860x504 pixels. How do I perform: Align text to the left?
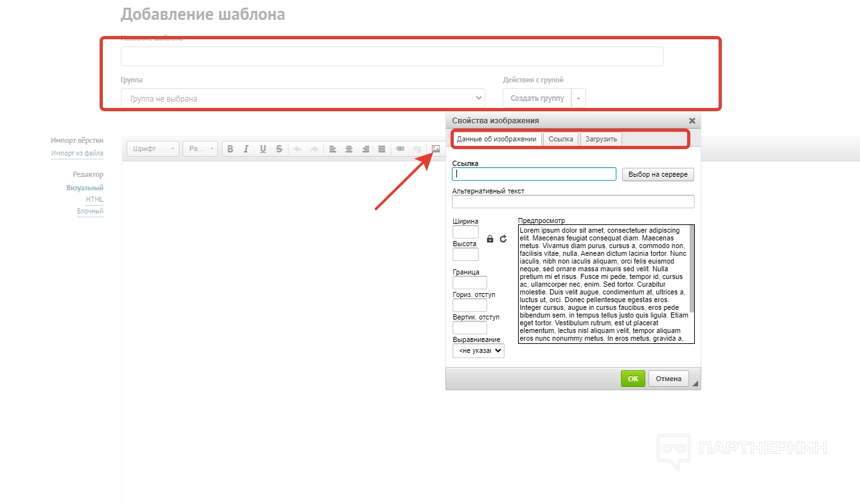pyautogui.click(x=333, y=149)
